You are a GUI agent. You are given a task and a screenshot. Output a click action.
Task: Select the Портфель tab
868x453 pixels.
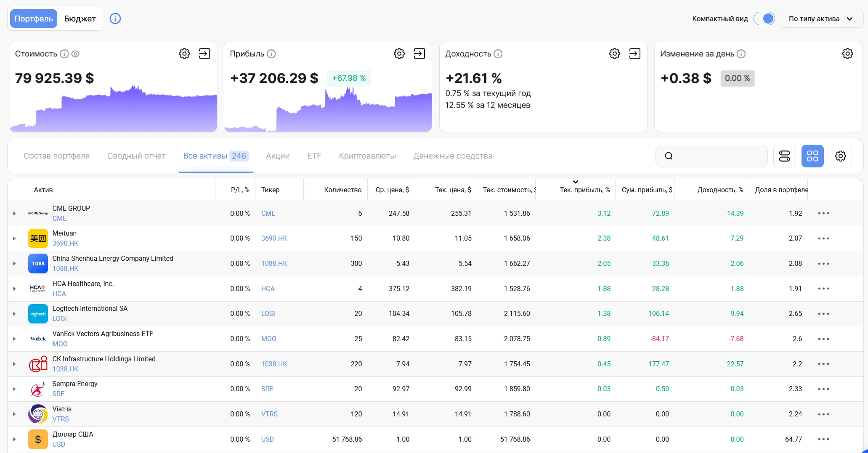(34, 19)
